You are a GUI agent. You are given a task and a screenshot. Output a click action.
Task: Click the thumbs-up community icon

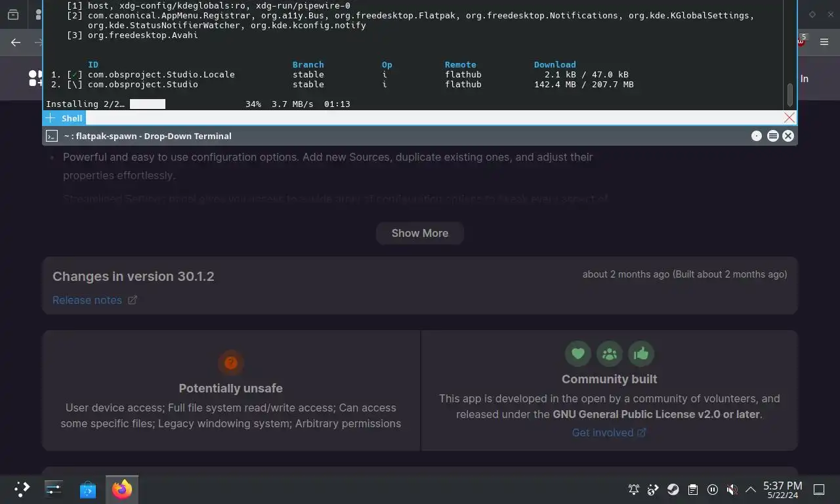(x=640, y=354)
